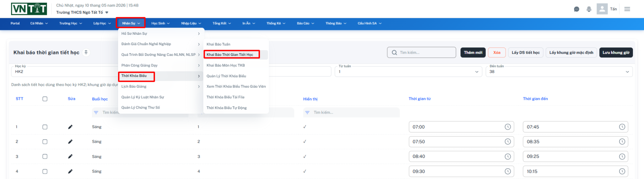The width and height of the screenshot is (644, 179).
Task: Click Lưu khung giờ button
Action: [x=616, y=52]
